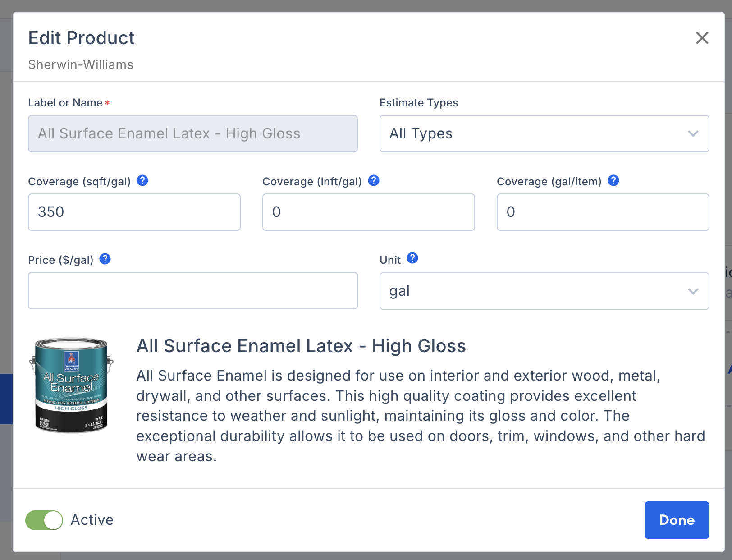This screenshot has height=560, width=732.
Task: Show the Price ($/gal) help tooltip
Action: tap(105, 259)
